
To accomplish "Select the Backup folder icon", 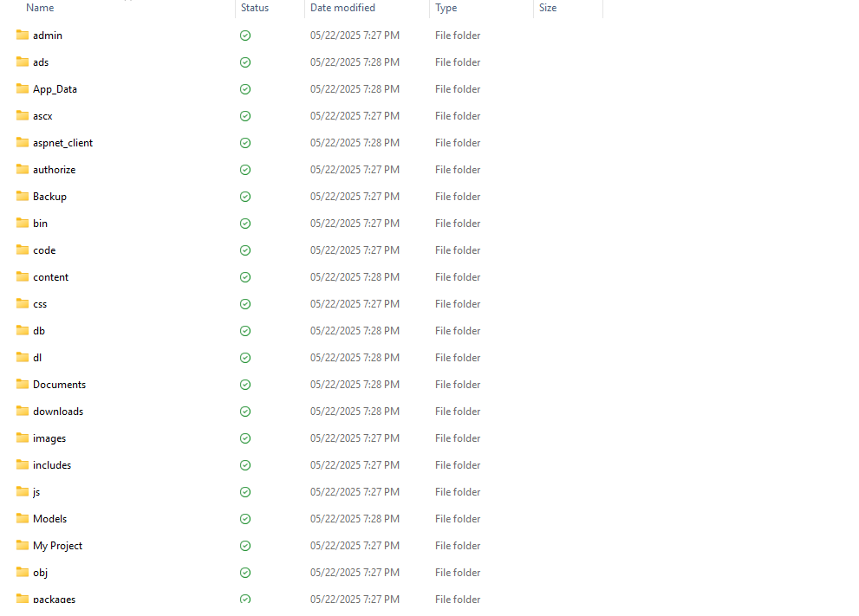I will click(x=23, y=197).
